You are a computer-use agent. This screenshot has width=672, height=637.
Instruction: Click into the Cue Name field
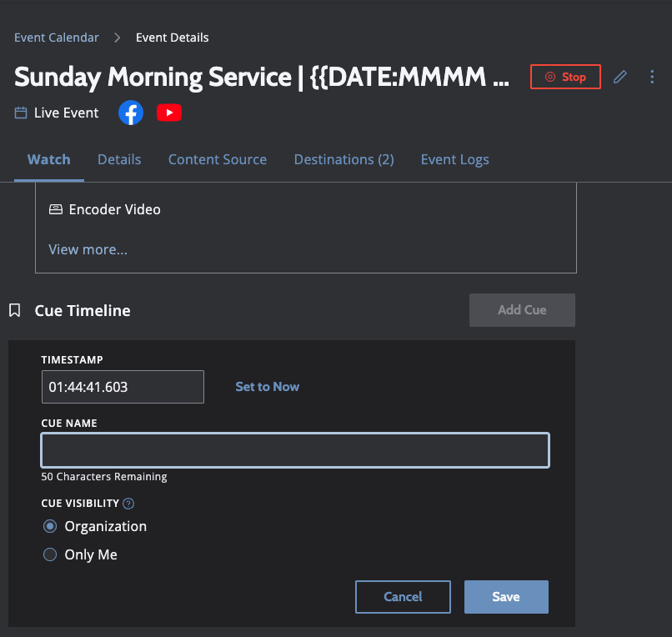coord(295,450)
